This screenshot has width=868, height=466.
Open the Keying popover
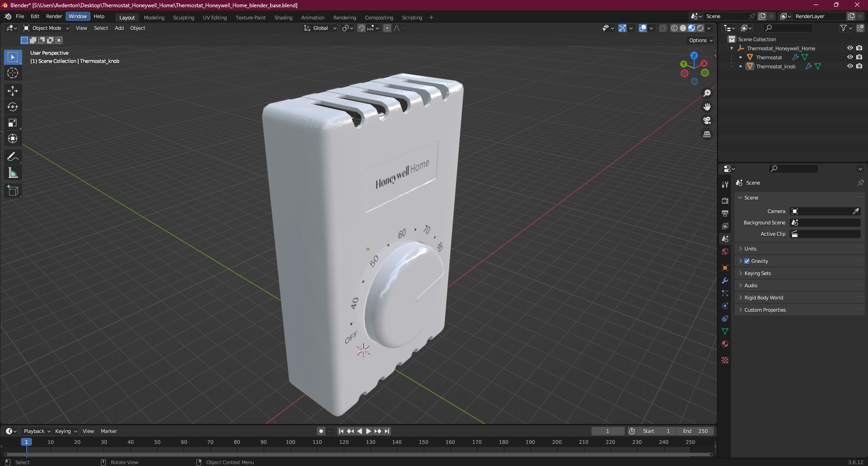[x=66, y=431]
